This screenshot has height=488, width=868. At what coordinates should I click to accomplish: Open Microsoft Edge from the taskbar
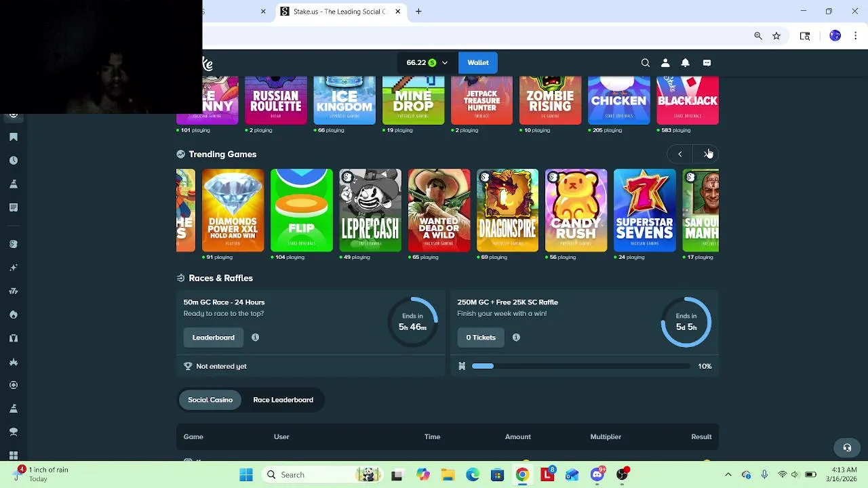473,474
